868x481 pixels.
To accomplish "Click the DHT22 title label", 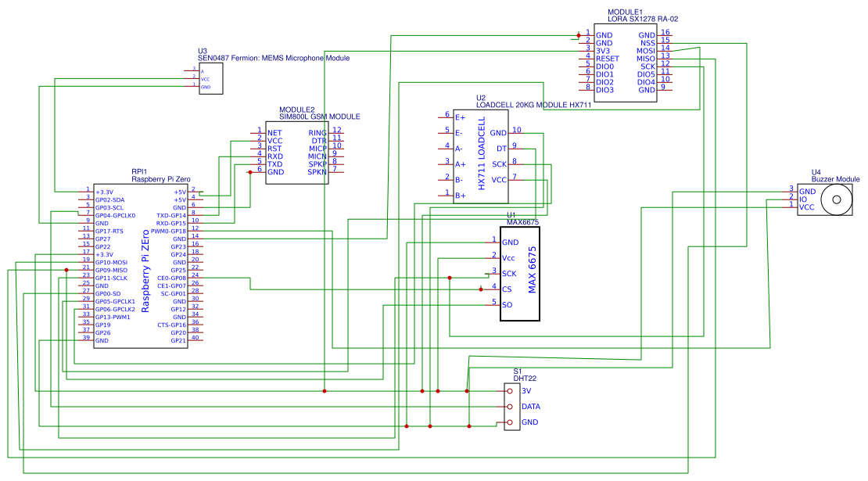I will click(525, 379).
